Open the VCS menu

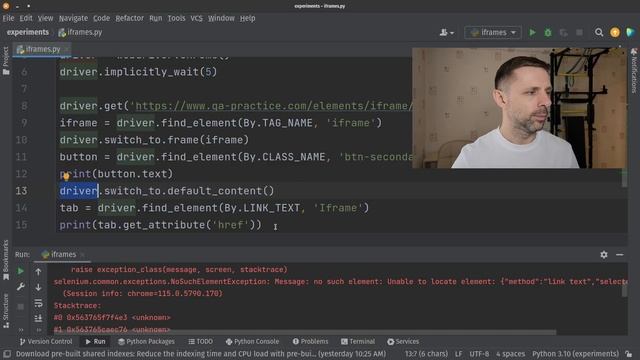[196, 18]
